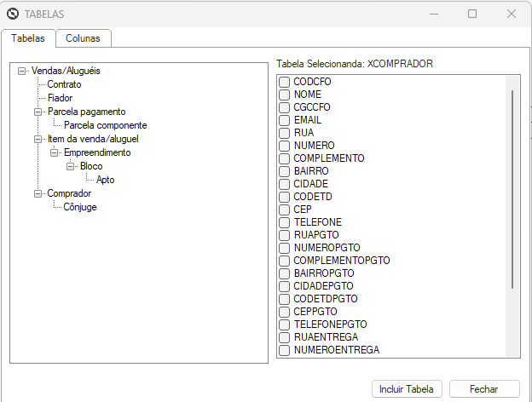This screenshot has height=402, width=532.
Task: Check the TELEFONE column checkbox
Action: point(284,222)
